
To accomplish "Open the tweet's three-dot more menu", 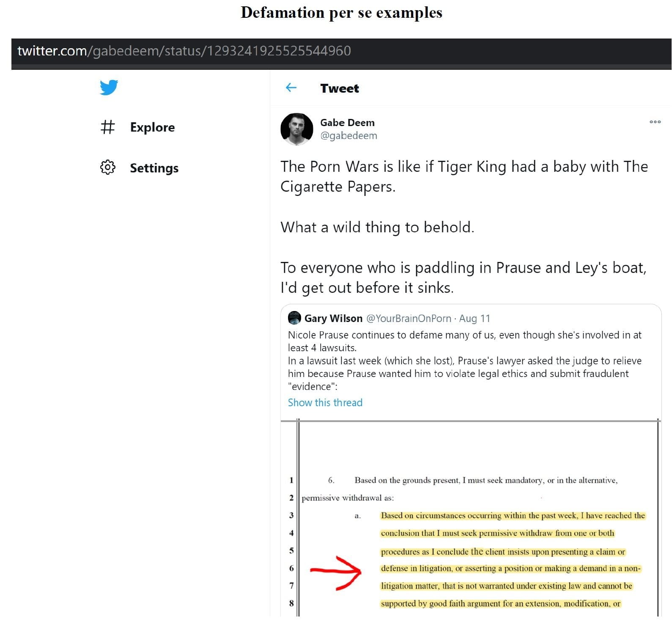I will click(x=655, y=122).
